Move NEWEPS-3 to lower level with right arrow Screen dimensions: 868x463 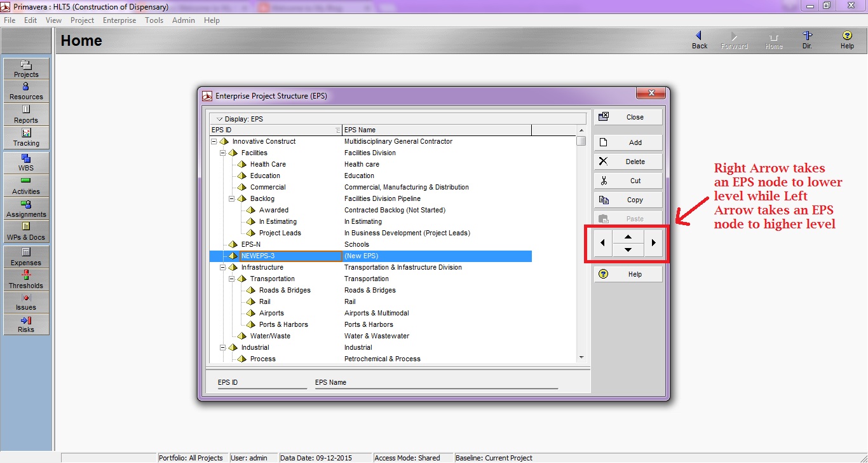click(653, 242)
